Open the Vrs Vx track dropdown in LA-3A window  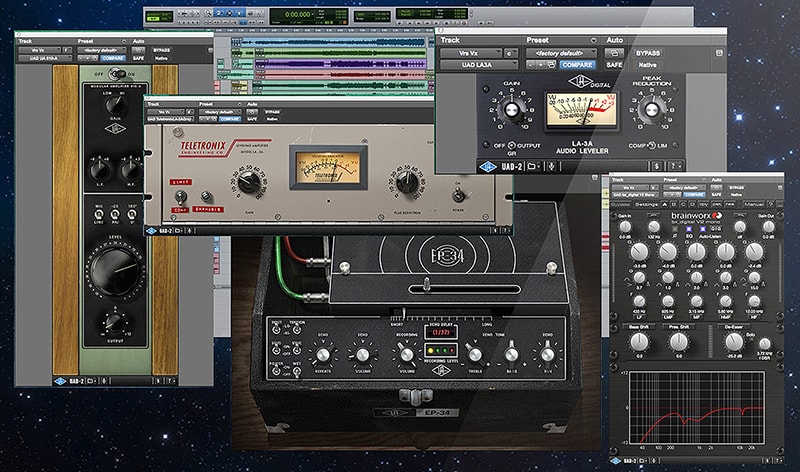tap(471, 53)
